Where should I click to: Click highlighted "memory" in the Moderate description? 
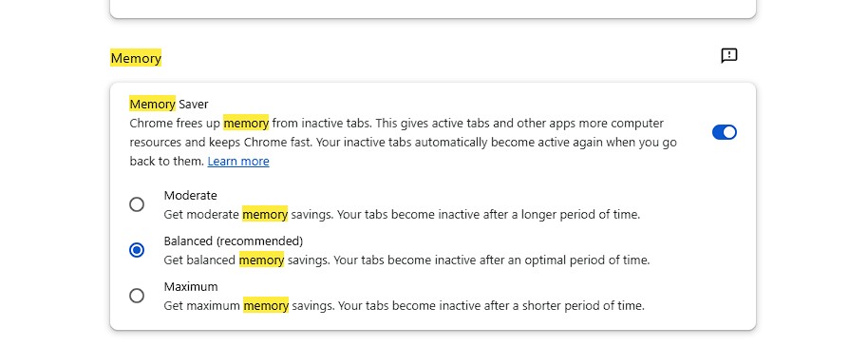pyautogui.click(x=265, y=215)
